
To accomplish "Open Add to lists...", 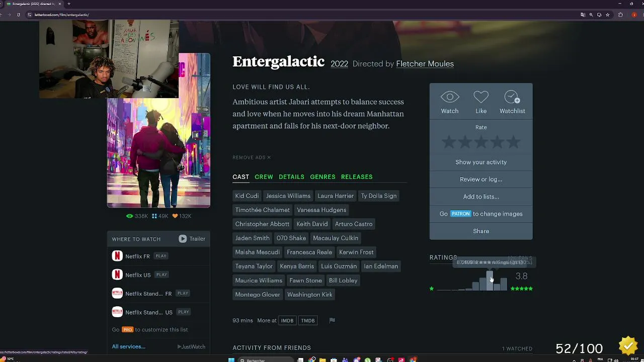I will click(x=481, y=197).
